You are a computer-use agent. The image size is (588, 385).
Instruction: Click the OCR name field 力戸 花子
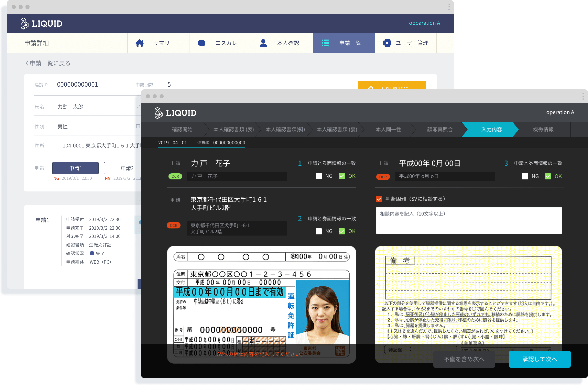click(237, 176)
